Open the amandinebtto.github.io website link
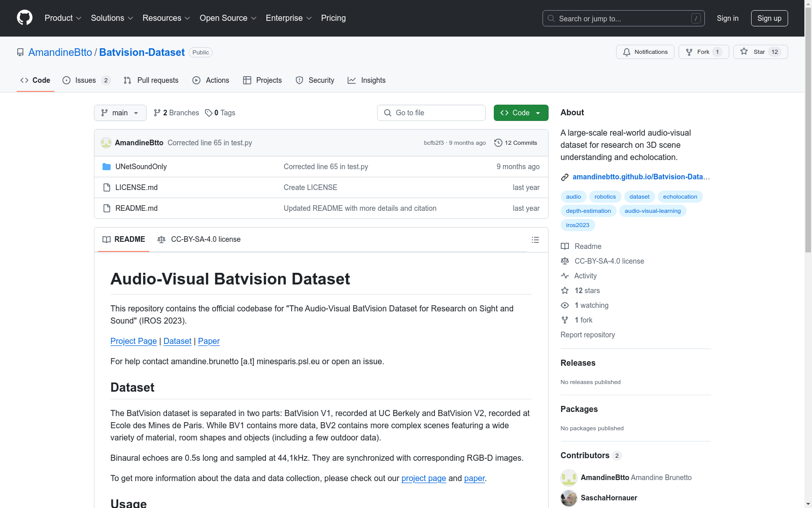812x508 pixels. coord(641,177)
